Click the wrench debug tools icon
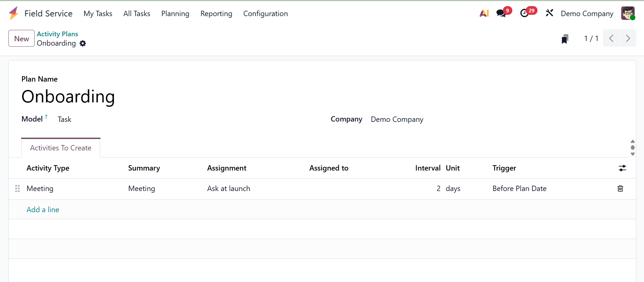644x282 pixels. (x=549, y=13)
